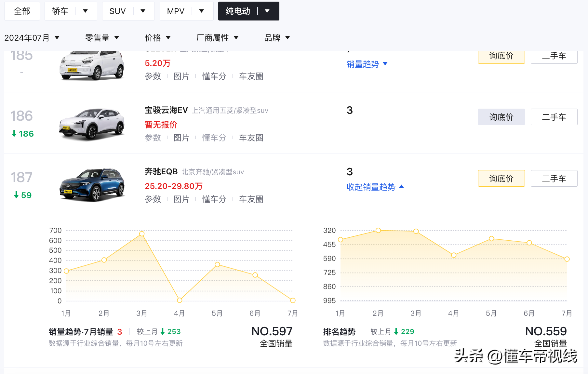Visit 车友圈 for 宝骏云海EV
This screenshot has width=588, height=374.
[251, 138]
